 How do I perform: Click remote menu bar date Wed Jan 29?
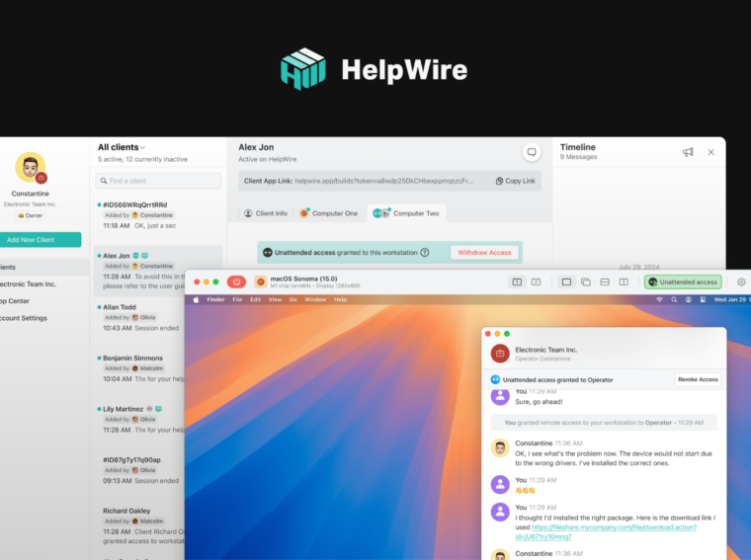coord(729,299)
